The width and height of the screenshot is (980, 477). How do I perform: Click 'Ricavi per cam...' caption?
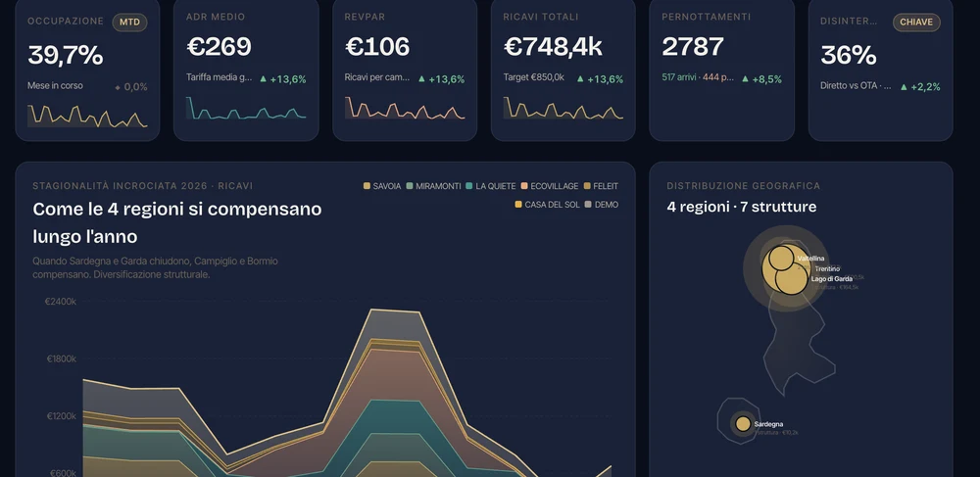coord(377,77)
